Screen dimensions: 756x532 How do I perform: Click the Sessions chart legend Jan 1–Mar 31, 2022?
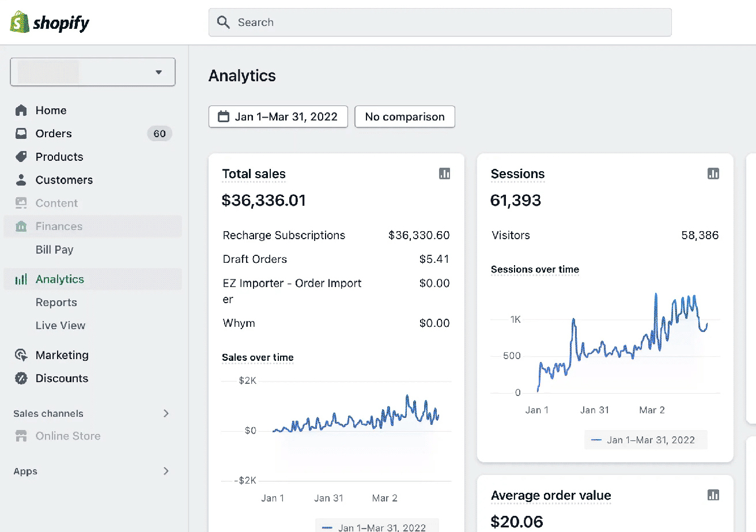click(645, 440)
